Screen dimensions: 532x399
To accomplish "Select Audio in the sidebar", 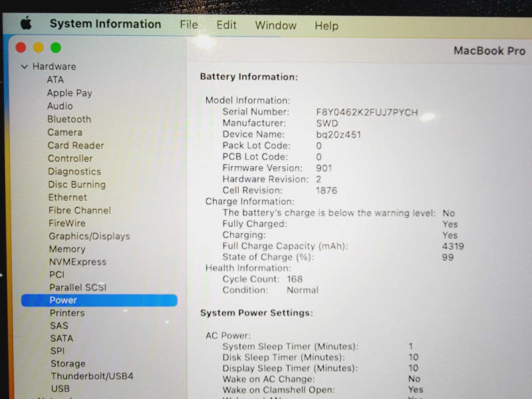I will [60, 106].
